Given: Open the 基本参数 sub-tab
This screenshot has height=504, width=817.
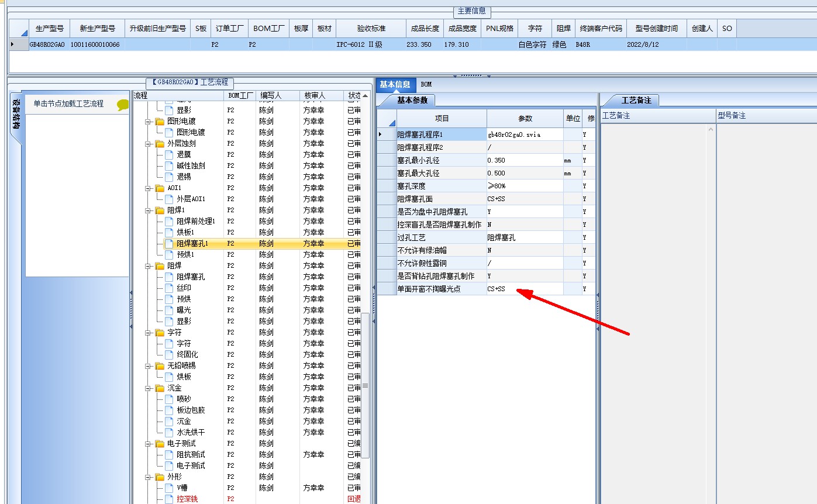Looking at the screenshot, I should [412, 100].
